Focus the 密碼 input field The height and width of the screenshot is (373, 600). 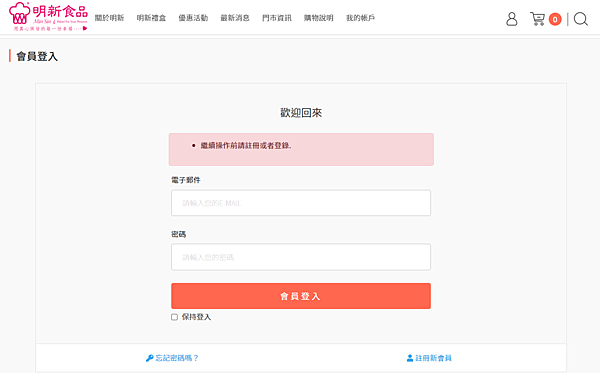[301, 257]
